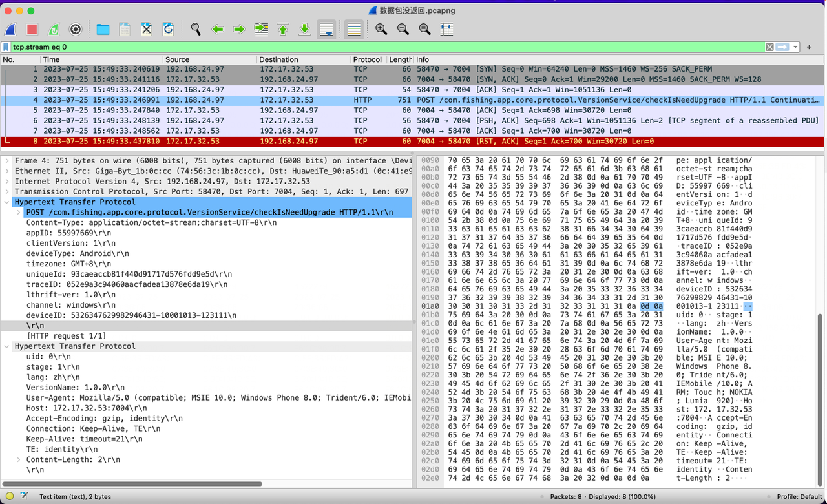Find a packet with magnifier icon
Viewport: 827px width, 504px height.
196,29
